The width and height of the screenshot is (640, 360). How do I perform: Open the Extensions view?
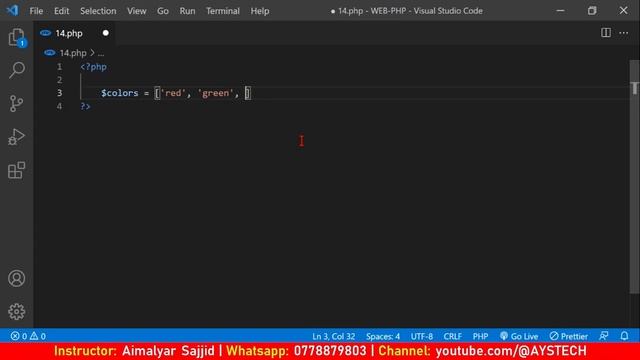pos(16,170)
